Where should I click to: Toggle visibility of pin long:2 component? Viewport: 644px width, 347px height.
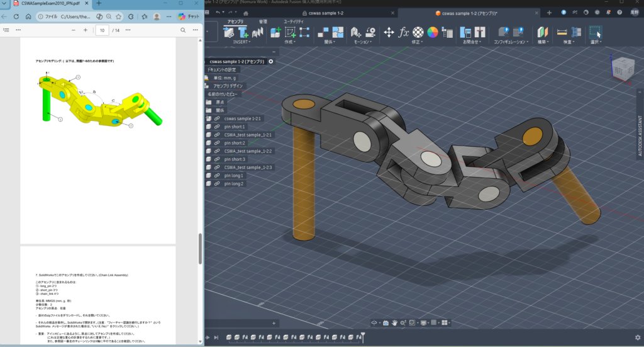(x=209, y=184)
